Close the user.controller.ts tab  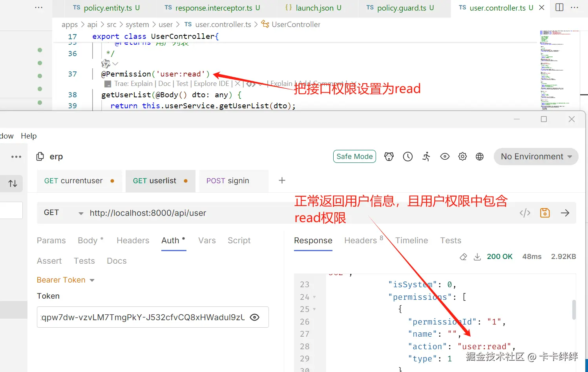[x=542, y=7]
